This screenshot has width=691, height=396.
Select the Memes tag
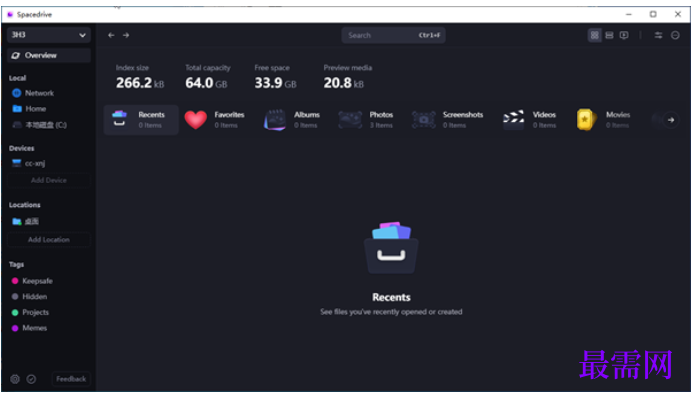[29, 328]
